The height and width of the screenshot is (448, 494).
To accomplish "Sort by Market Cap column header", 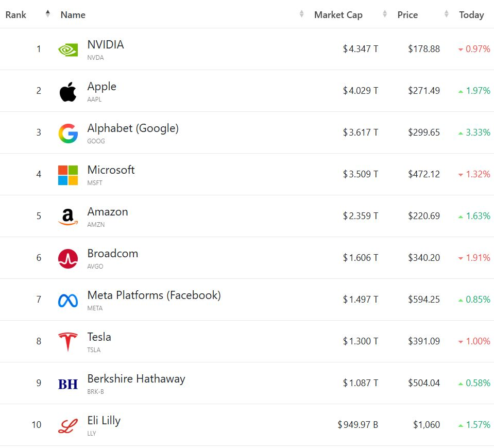I will 338,15.
